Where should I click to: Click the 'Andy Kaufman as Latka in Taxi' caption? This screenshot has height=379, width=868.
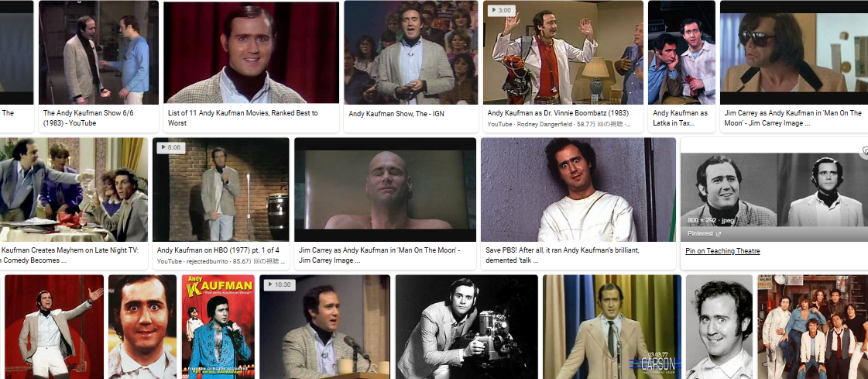click(681, 118)
